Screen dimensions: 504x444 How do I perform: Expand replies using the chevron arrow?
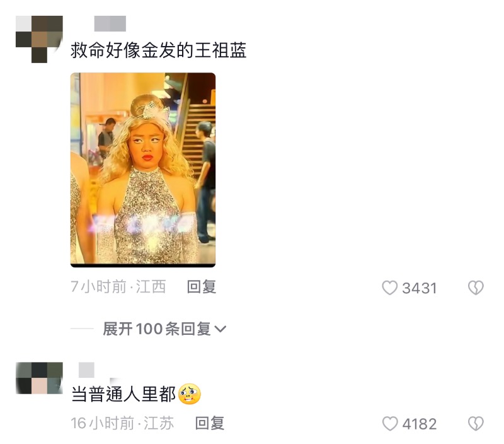(x=220, y=329)
